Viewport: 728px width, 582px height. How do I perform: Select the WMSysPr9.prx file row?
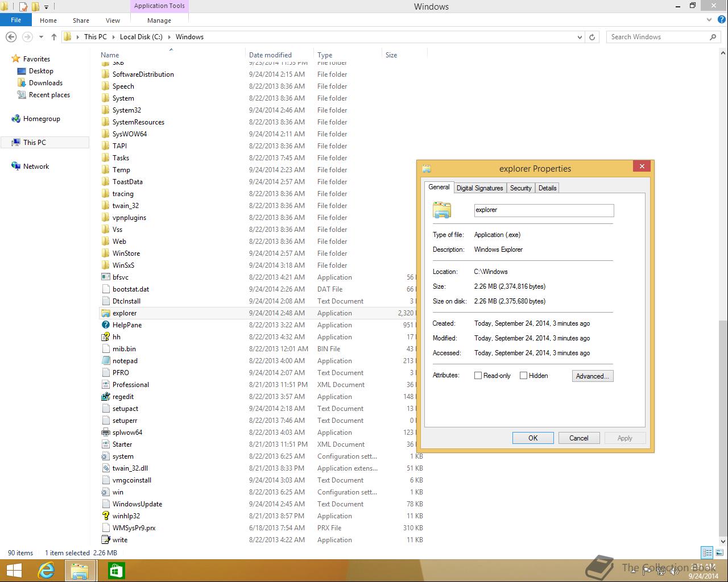pyautogui.click(x=262, y=528)
